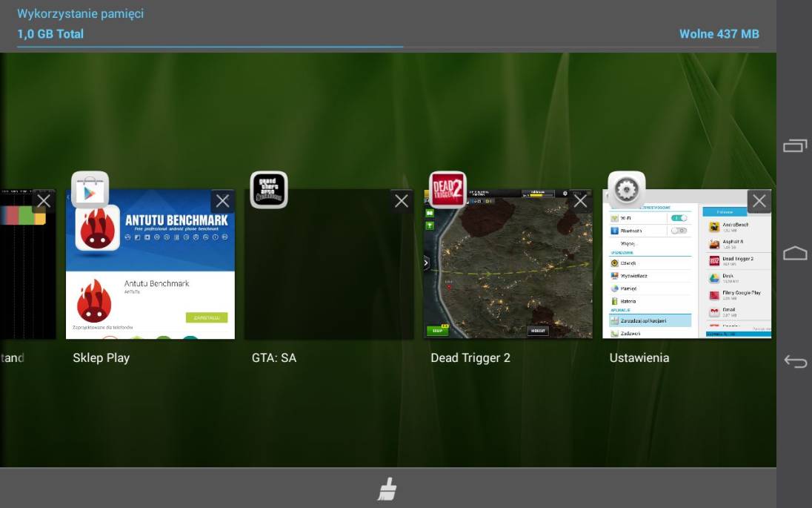Click the memory usage progress bar

tap(388, 47)
